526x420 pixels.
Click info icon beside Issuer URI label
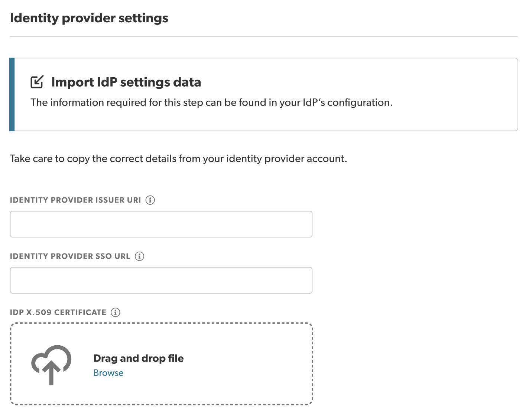[150, 200]
